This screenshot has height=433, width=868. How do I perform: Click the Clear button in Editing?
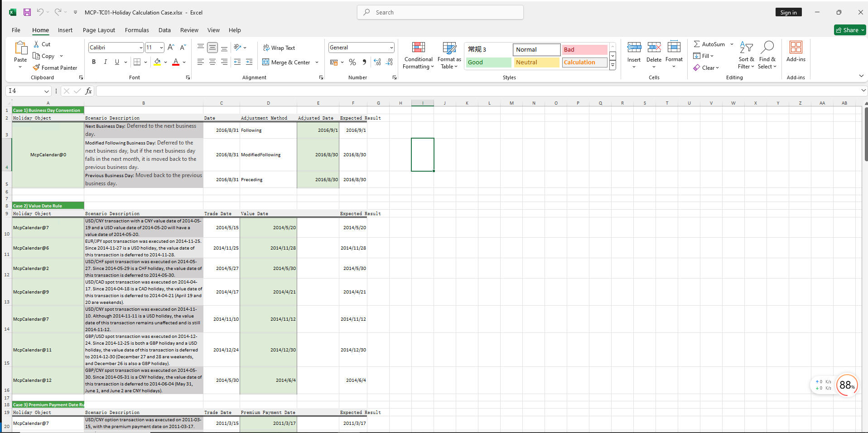[x=706, y=67]
